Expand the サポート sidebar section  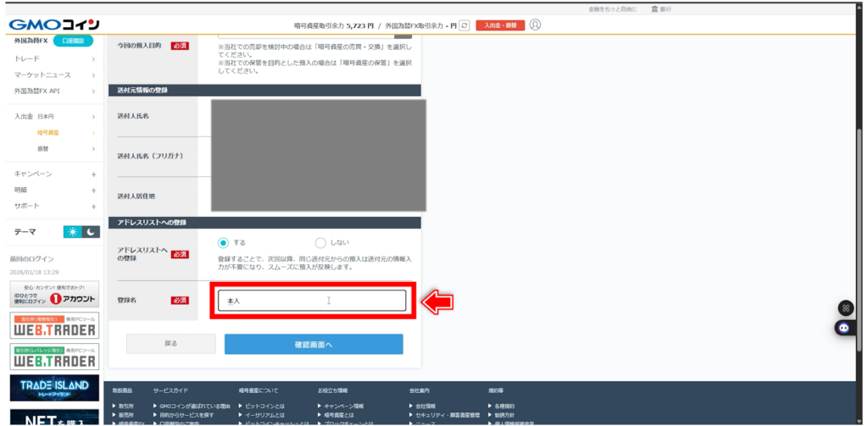(54, 206)
